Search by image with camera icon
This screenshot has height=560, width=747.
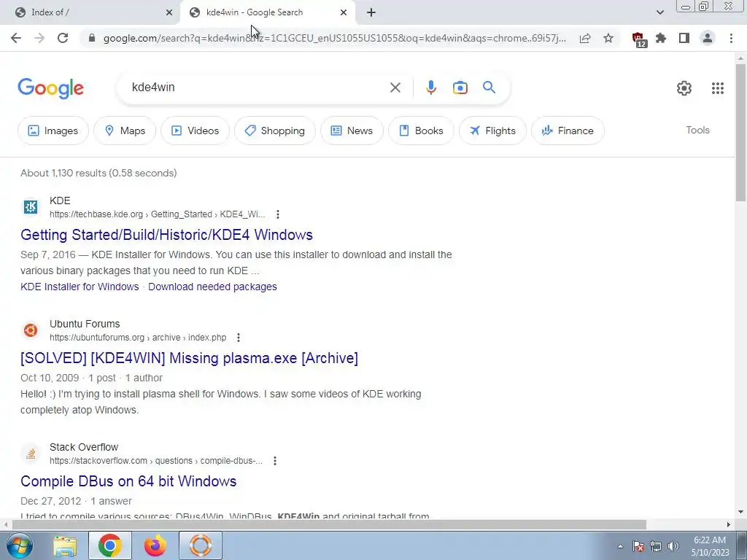pyautogui.click(x=460, y=87)
